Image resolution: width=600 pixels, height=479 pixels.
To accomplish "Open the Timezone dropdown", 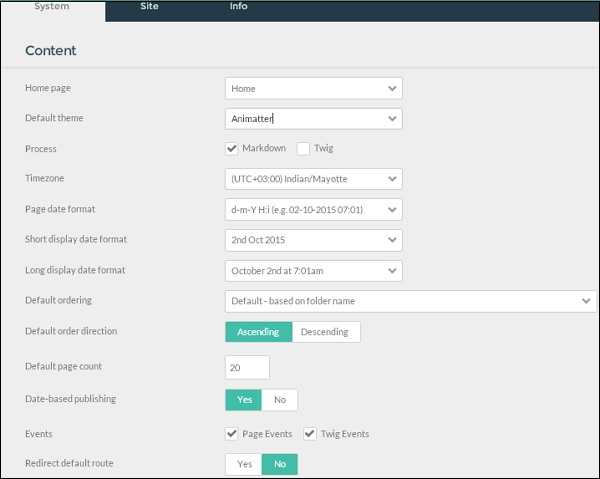I will (313, 179).
